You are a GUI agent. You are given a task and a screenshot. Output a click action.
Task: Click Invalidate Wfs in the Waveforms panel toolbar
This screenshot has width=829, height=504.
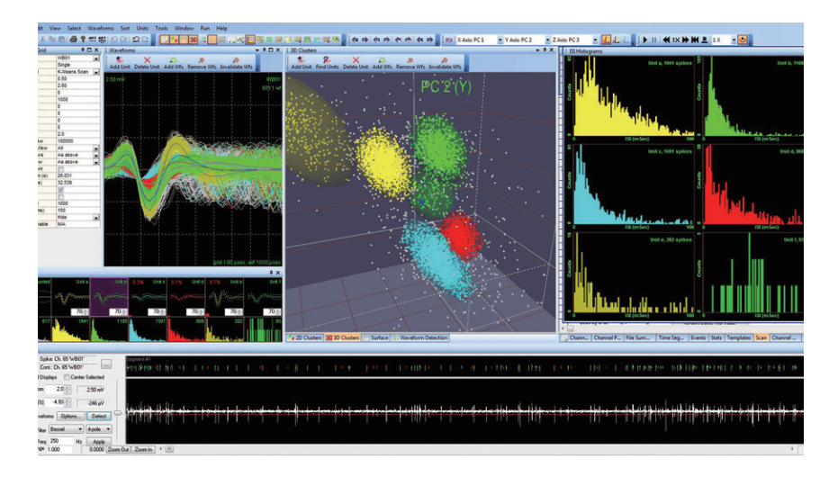(236, 64)
